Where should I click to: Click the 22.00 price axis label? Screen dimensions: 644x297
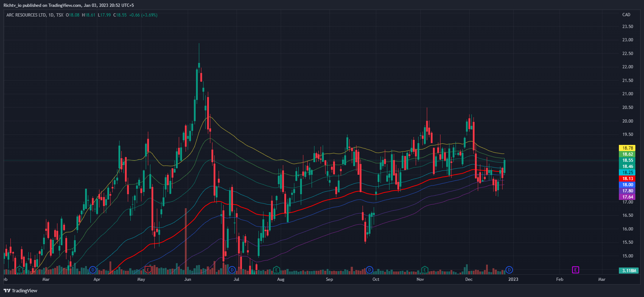(627, 67)
